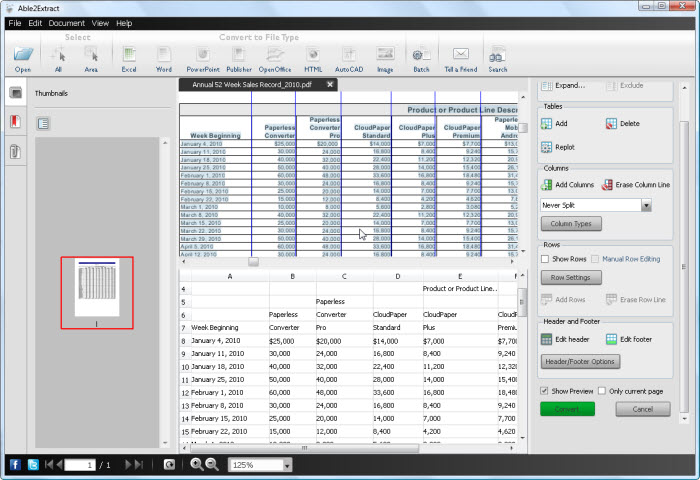Image resolution: width=700 pixels, height=480 pixels.
Task: Enable Only current page checkbox
Action: tap(602, 391)
